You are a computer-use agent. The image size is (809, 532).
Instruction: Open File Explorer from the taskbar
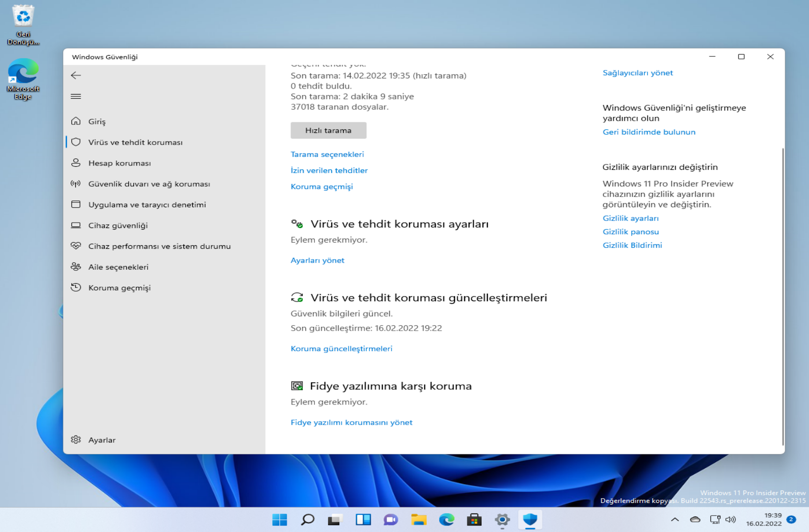419,519
